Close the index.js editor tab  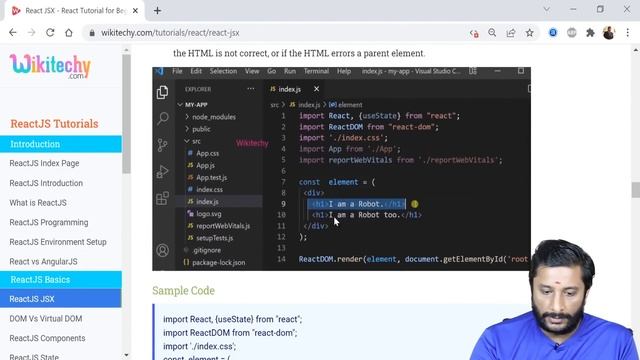316,89
